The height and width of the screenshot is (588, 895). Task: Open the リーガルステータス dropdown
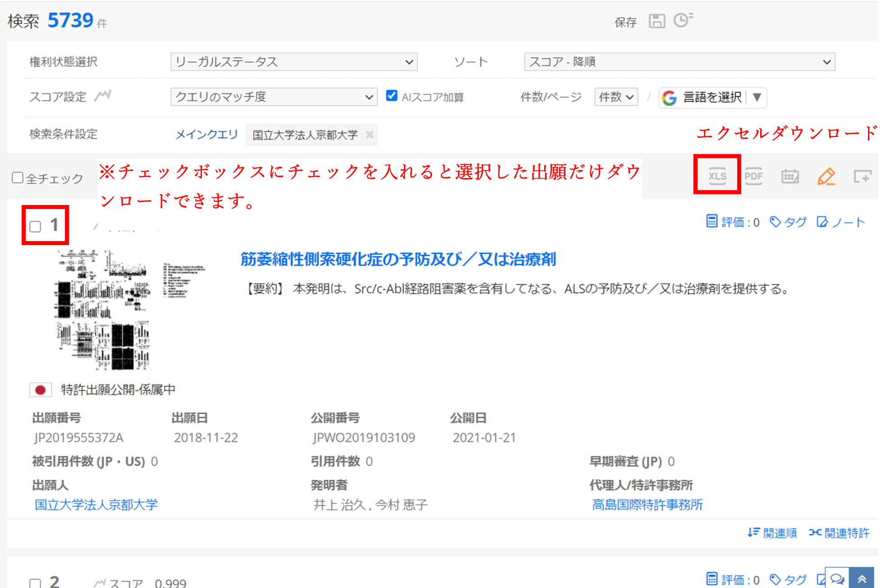pyautogui.click(x=294, y=62)
